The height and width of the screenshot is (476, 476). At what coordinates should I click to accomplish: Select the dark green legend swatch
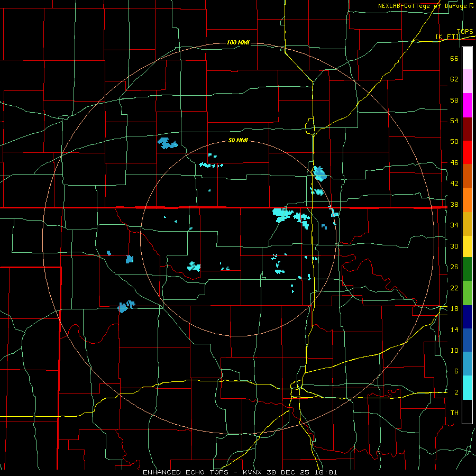coord(467,269)
